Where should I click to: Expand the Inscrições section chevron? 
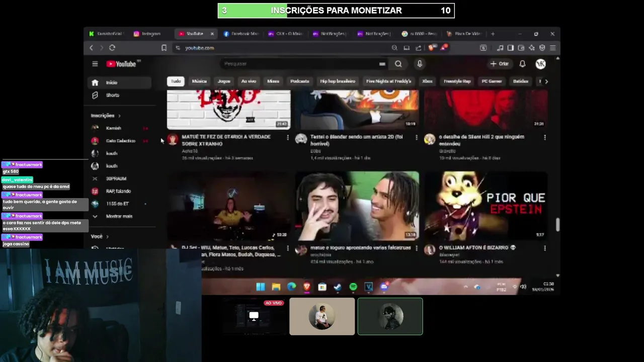point(119,116)
